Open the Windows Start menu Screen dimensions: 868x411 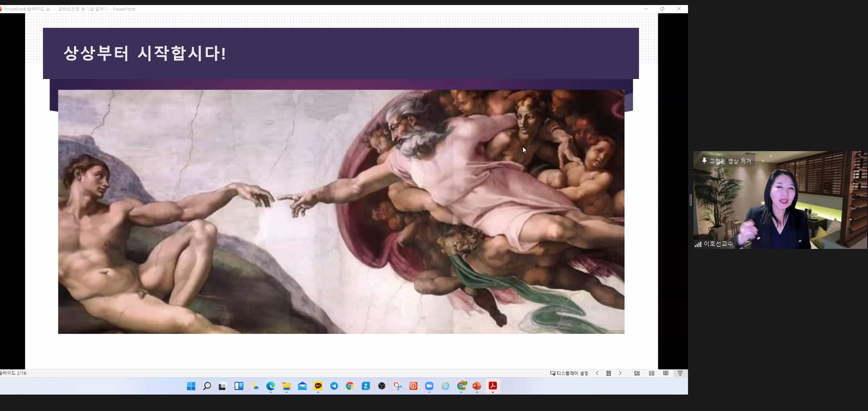(191, 386)
